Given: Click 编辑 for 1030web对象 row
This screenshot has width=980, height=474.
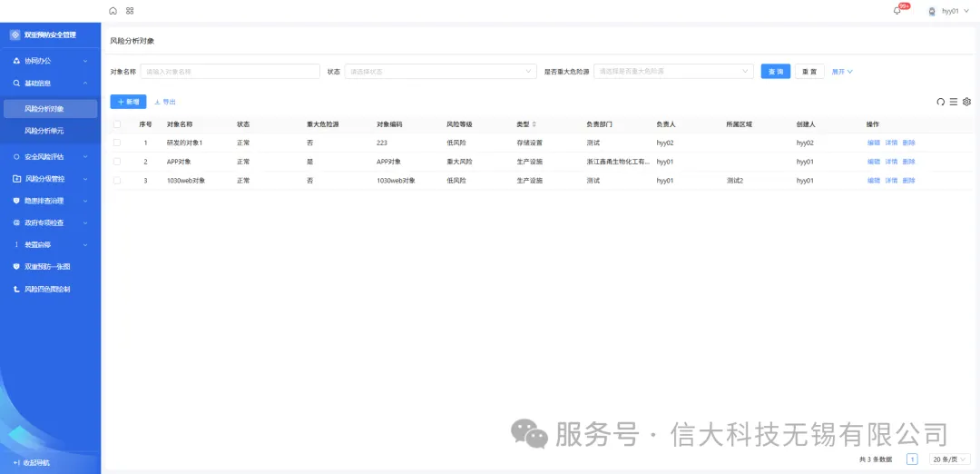Looking at the screenshot, I should 873,180.
